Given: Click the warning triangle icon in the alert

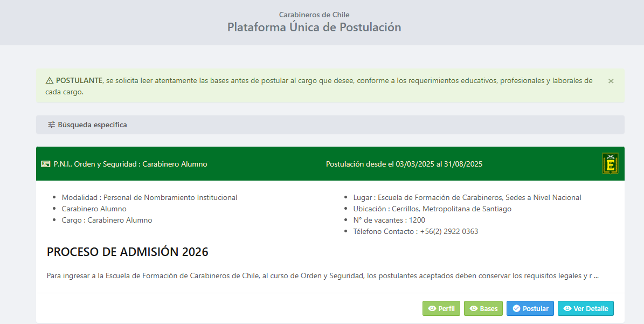Looking at the screenshot, I should pos(50,81).
